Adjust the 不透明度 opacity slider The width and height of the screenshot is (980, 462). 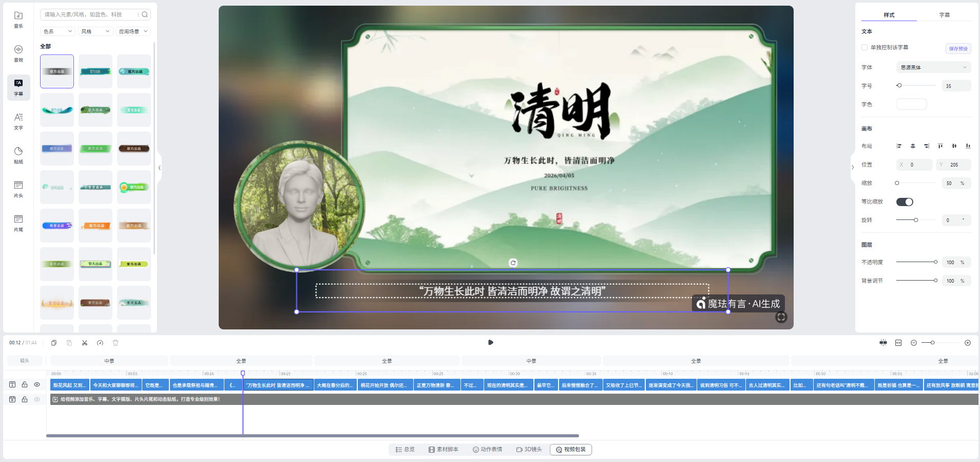coord(917,262)
